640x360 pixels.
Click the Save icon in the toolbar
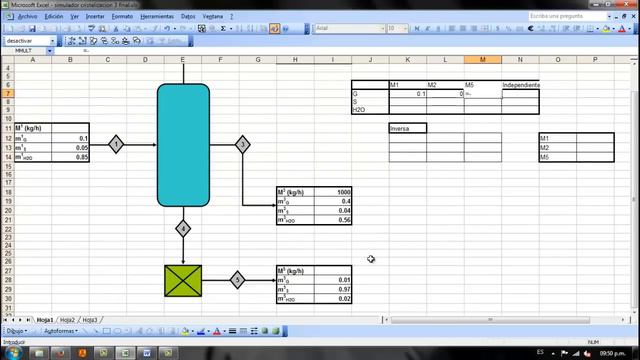coord(32,29)
